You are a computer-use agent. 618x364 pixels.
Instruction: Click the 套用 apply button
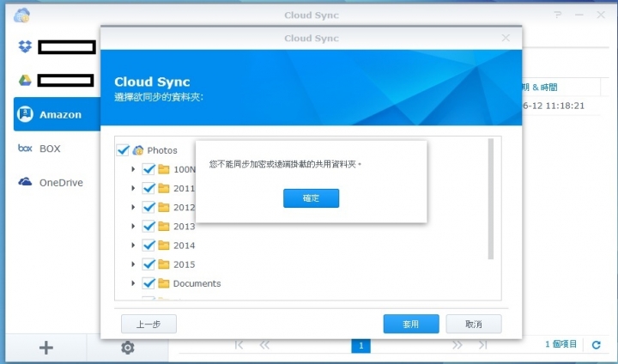click(x=411, y=324)
